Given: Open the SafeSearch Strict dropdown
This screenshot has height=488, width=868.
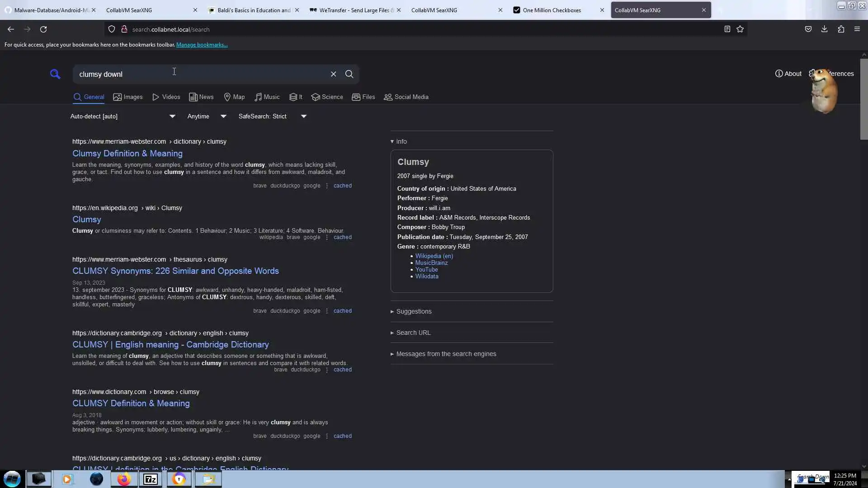Looking at the screenshot, I should [x=272, y=116].
